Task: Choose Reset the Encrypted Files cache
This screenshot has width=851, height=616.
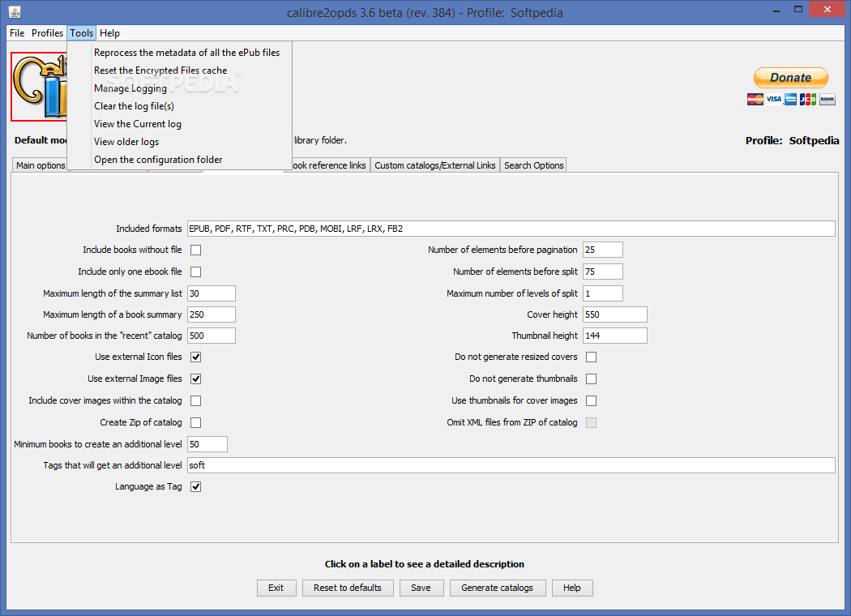Action: coord(160,71)
